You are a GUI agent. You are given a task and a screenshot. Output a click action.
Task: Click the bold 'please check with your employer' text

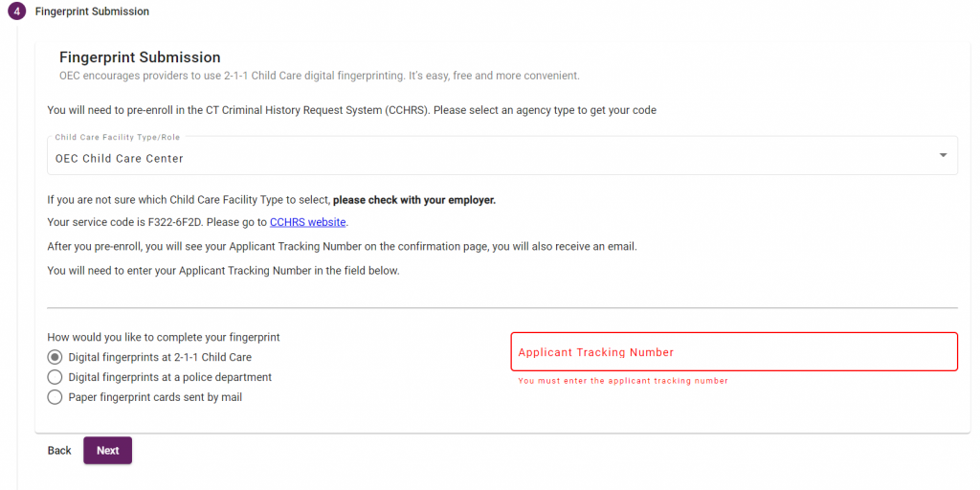[x=413, y=201]
